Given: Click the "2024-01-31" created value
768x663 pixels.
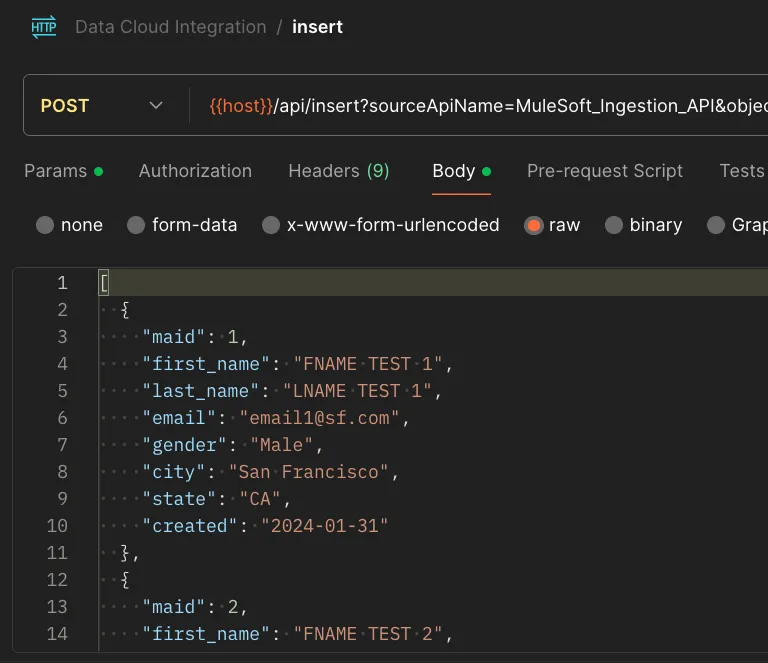Looking at the screenshot, I should point(324,526).
